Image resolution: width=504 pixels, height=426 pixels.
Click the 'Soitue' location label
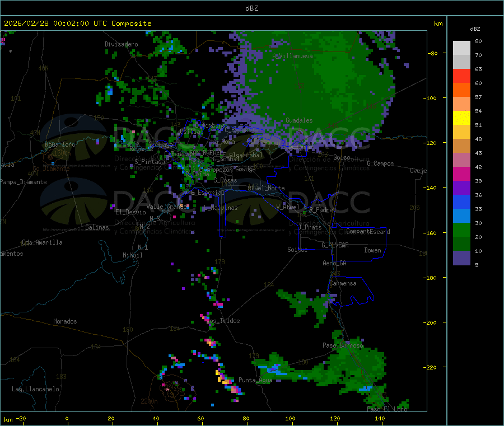[297, 250]
